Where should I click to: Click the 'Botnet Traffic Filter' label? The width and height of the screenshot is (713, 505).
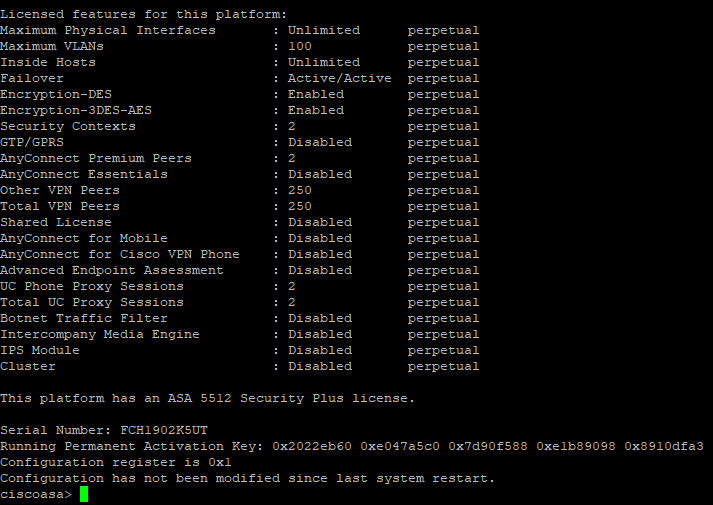[x=84, y=318]
